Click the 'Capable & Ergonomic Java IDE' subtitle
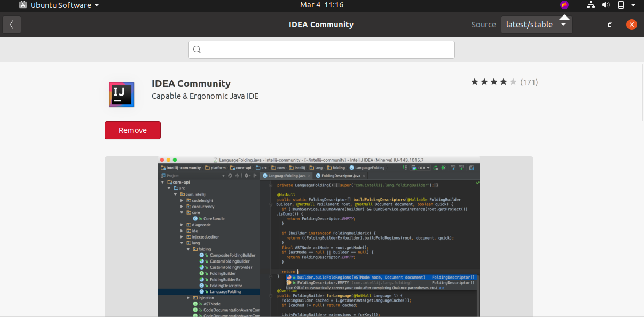The height and width of the screenshot is (317, 644). pos(205,97)
